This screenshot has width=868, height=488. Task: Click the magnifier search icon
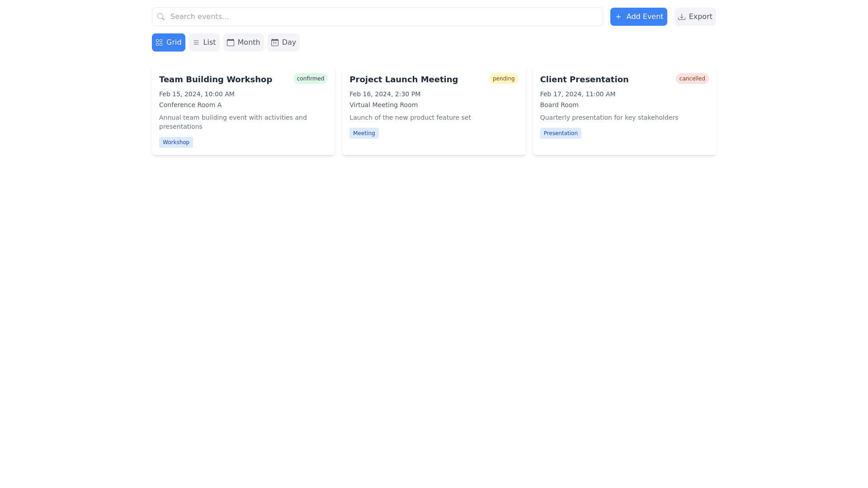(x=161, y=17)
